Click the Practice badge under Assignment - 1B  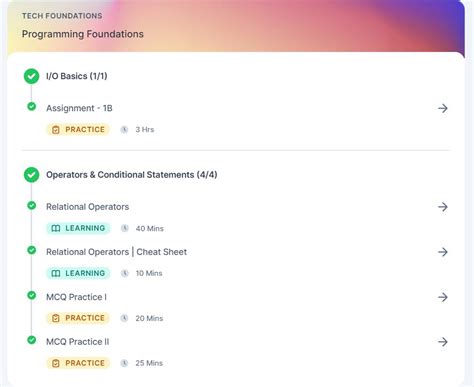point(78,129)
